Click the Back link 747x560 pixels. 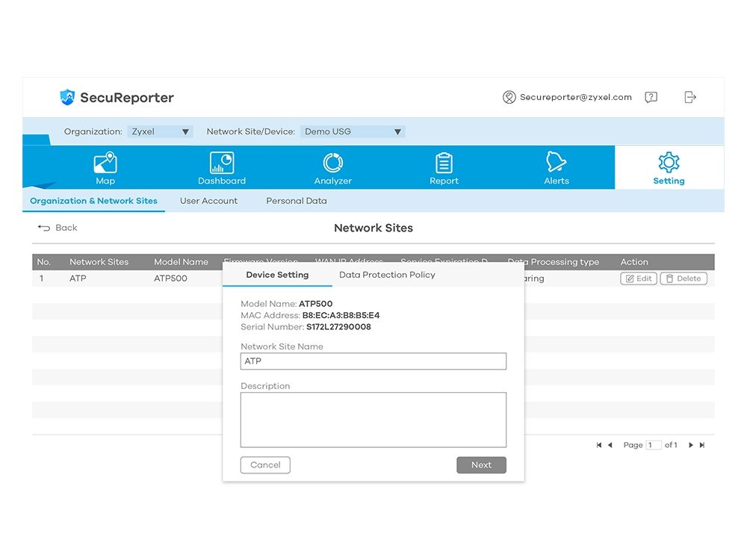(x=58, y=228)
